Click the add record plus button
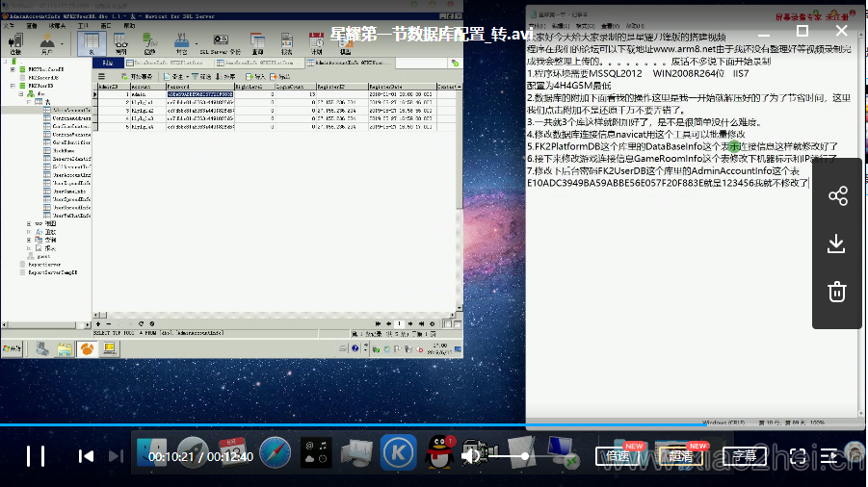 pos(98,324)
